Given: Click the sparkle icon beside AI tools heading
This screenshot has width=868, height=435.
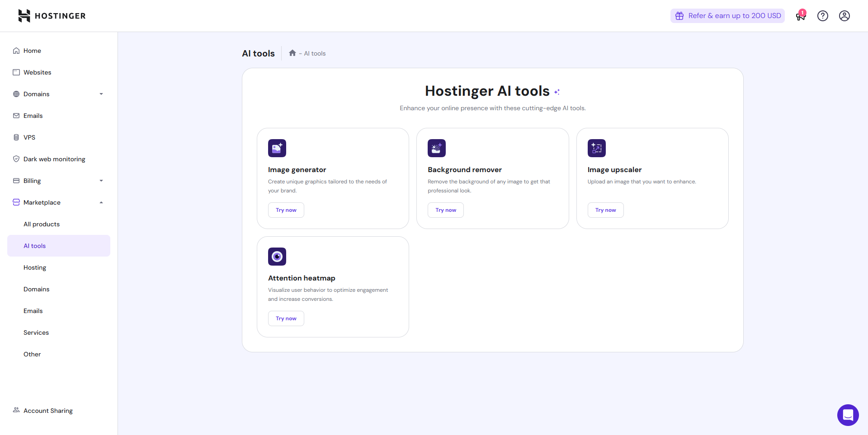Looking at the screenshot, I should pyautogui.click(x=557, y=92).
